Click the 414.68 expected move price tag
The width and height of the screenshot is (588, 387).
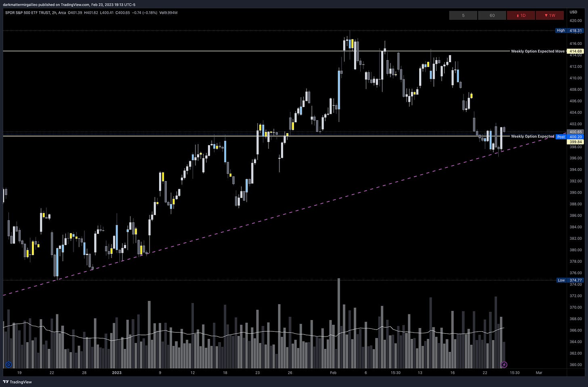(575, 51)
